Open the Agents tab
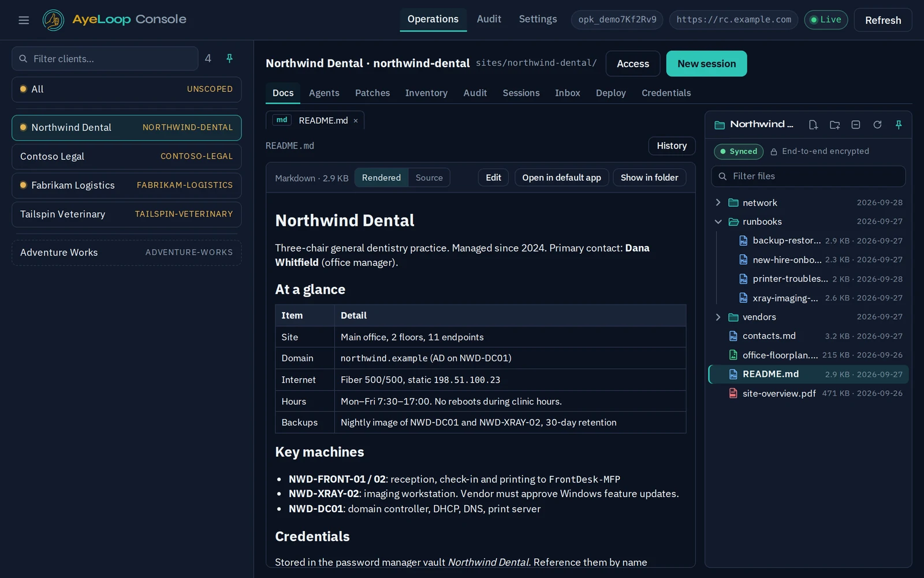 [x=324, y=93]
